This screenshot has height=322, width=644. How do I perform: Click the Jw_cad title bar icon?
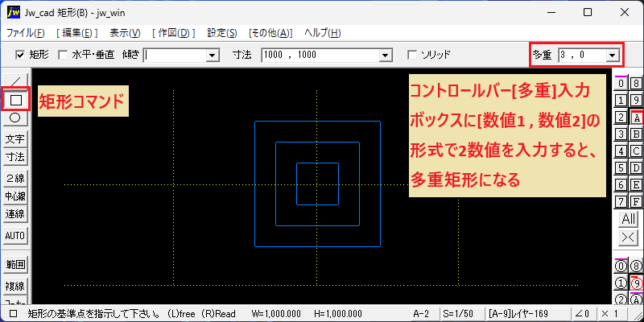click(x=14, y=12)
